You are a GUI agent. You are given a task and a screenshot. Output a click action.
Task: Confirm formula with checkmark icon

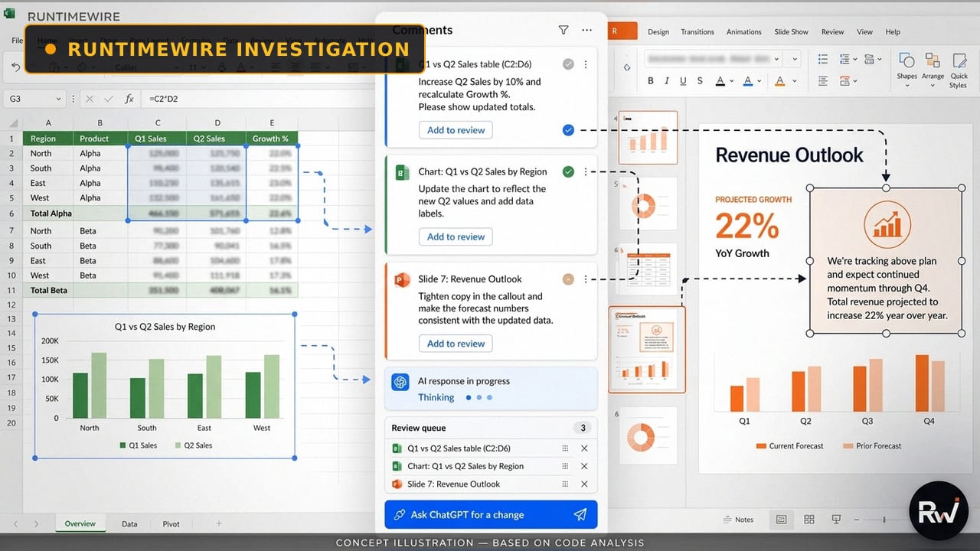(x=109, y=99)
